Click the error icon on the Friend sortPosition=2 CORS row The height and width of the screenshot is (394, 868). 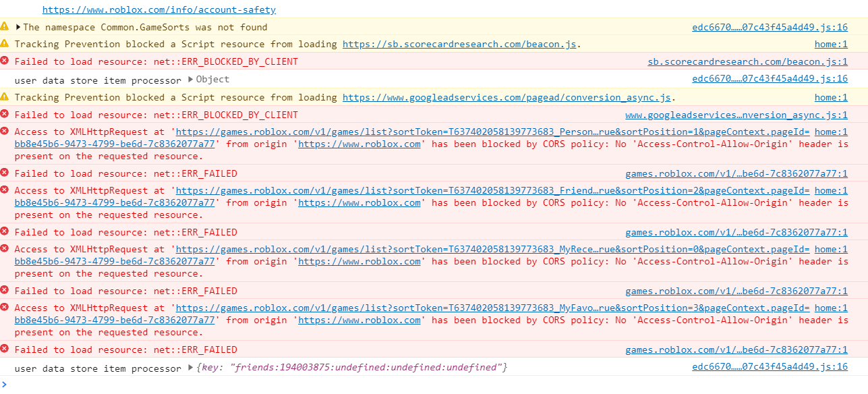[5, 190]
